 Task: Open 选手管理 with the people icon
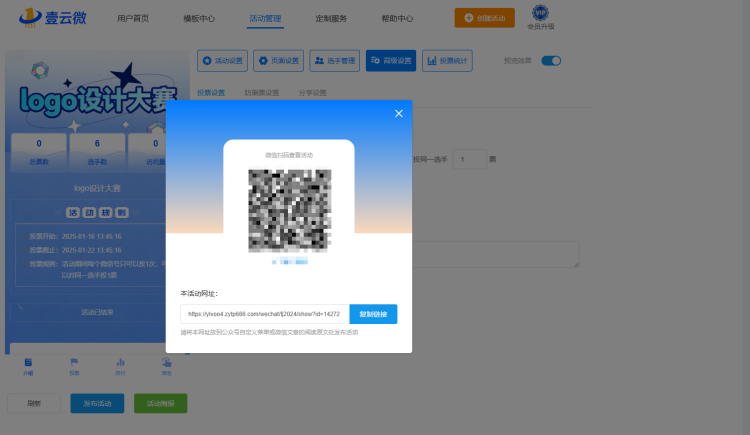(x=334, y=61)
